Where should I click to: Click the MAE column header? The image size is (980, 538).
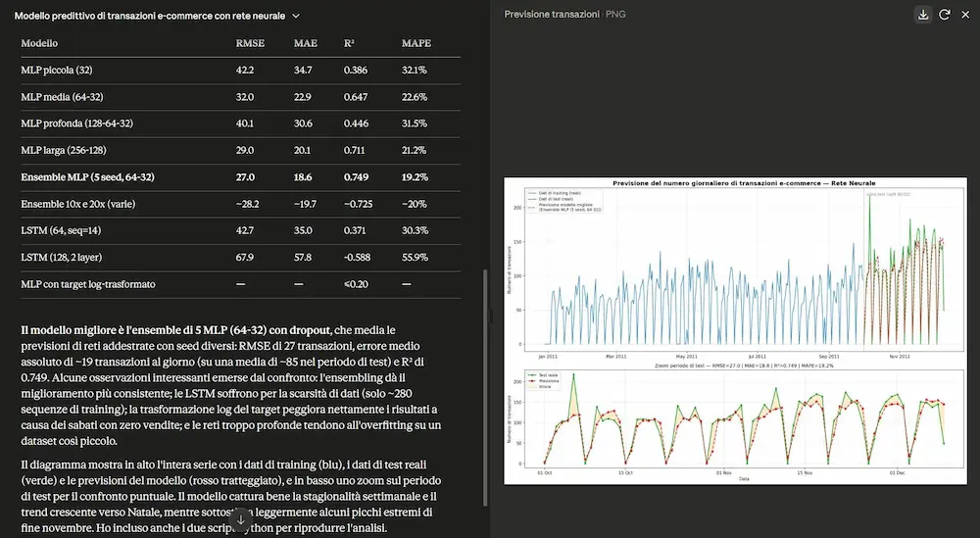coord(306,43)
